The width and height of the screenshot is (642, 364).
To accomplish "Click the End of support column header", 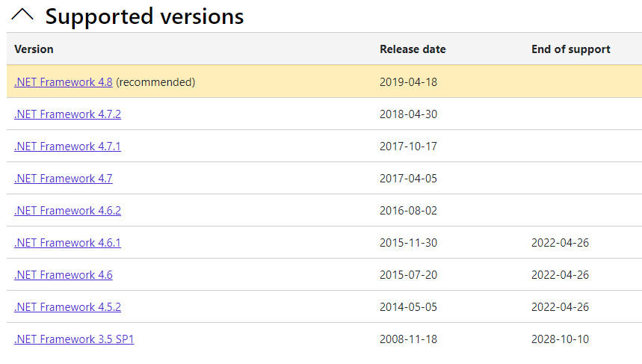I will 571,49.
